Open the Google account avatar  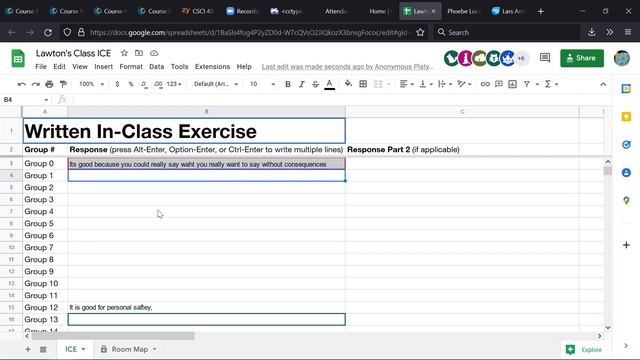tap(622, 58)
